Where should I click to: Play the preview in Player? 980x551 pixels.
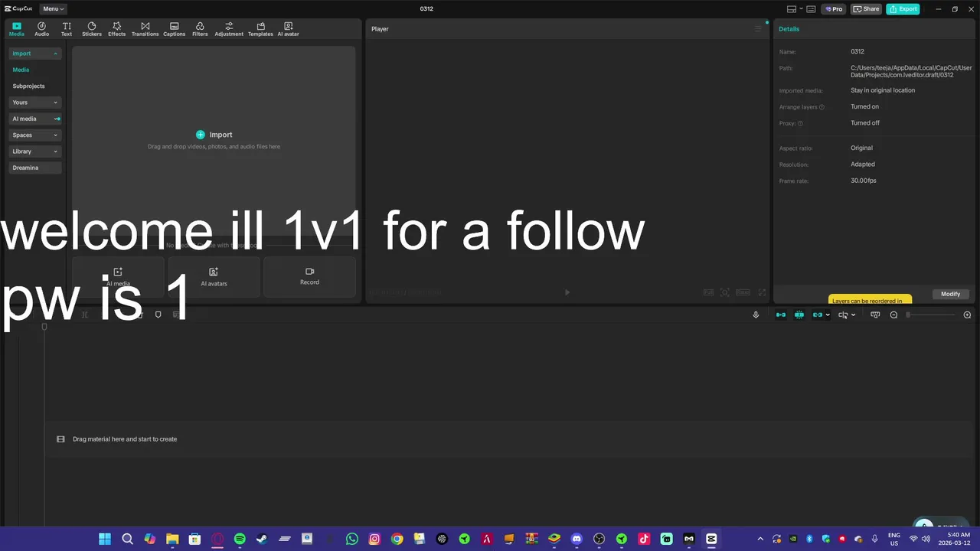pyautogui.click(x=567, y=292)
